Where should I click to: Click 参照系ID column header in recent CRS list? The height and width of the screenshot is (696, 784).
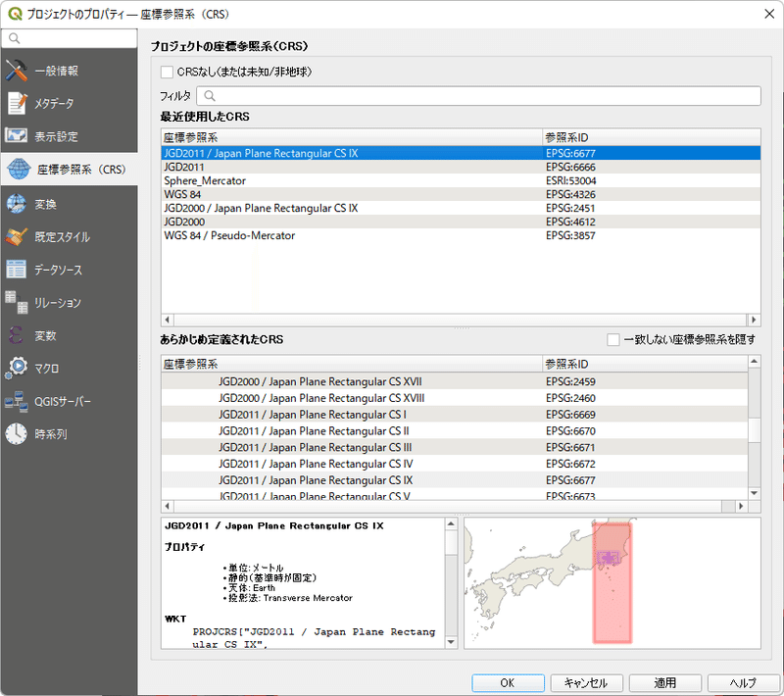652,137
